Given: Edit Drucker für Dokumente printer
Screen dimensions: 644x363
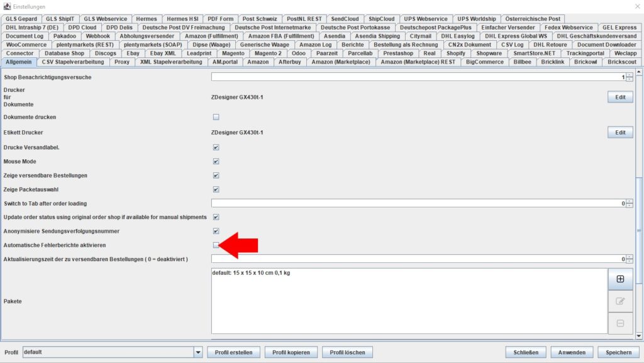Looking at the screenshot, I should click(620, 98).
